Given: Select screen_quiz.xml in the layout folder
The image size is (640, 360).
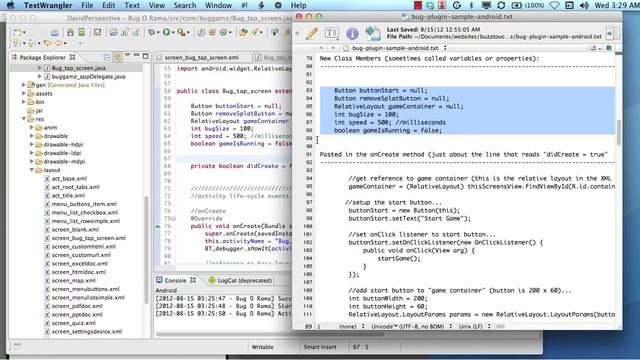Looking at the screenshot, I should tap(73, 323).
